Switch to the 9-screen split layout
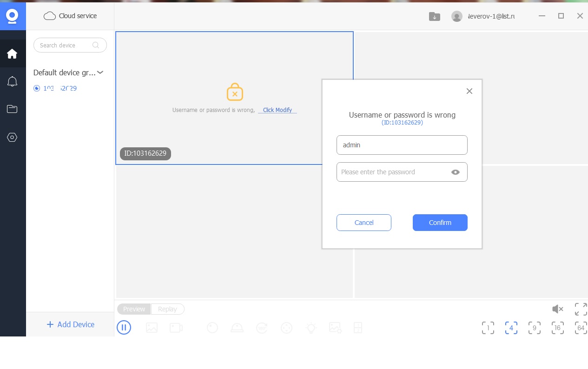This screenshot has height=369, width=588. 534,328
